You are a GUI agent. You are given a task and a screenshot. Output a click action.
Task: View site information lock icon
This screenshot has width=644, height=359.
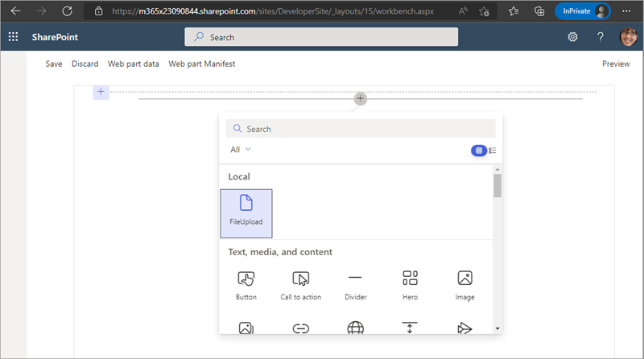click(x=98, y=11)
